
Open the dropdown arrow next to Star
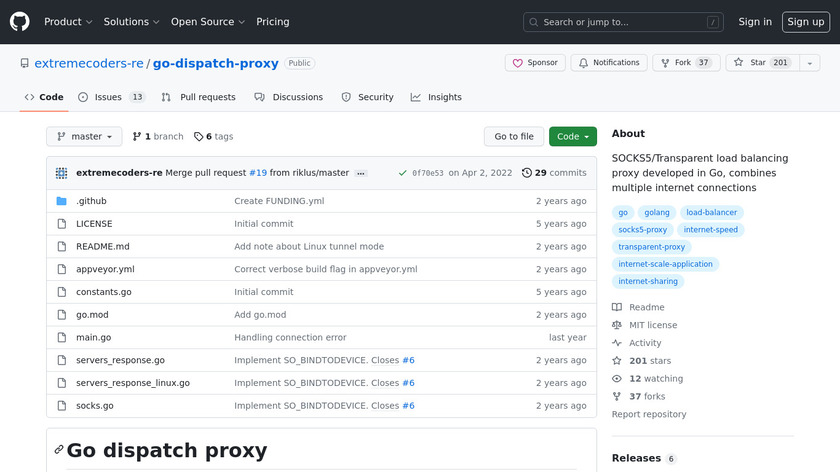click(810, 63)
